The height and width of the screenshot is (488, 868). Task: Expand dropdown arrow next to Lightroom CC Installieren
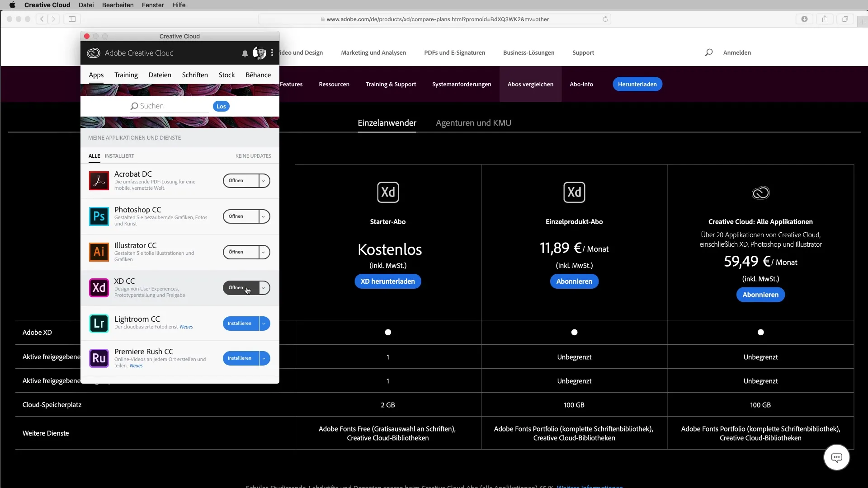tap(264, 324)
